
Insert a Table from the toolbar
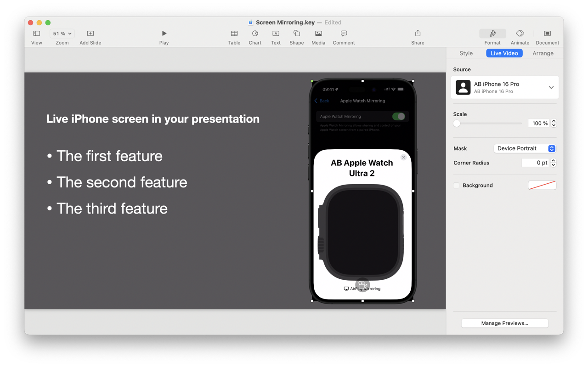pyautogui.click(x=234, y=37)
